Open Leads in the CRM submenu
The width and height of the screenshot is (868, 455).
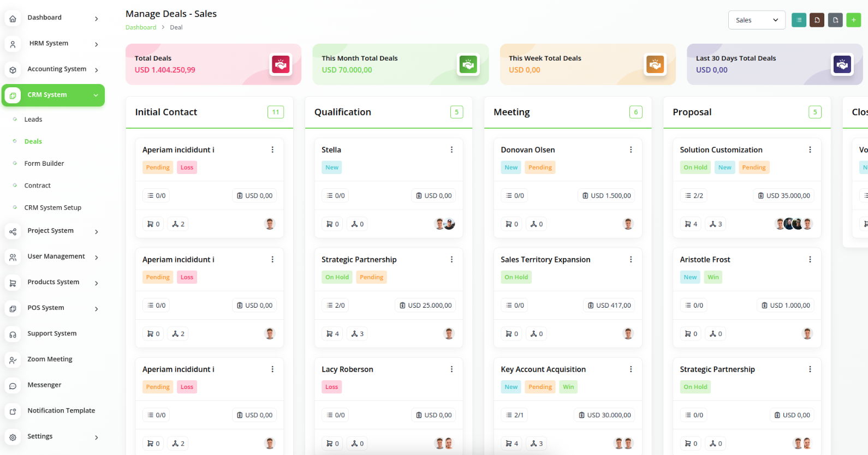pyautogui.click(x=33, y=119)
